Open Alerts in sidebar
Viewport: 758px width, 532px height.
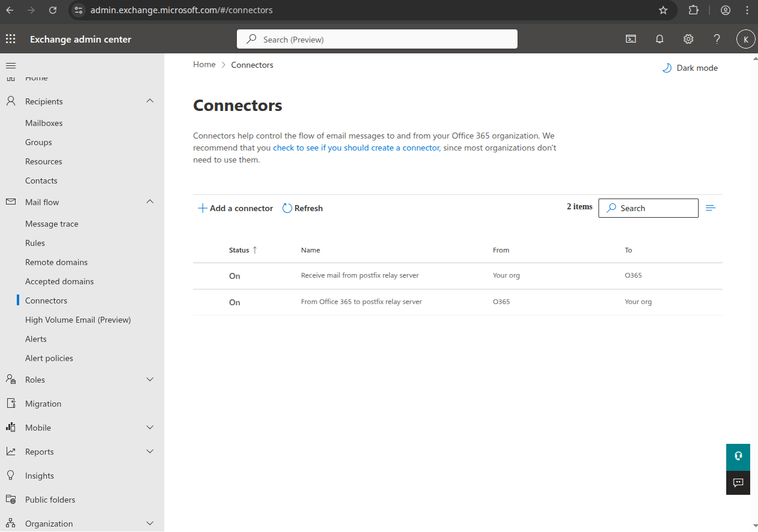(36, 339)
